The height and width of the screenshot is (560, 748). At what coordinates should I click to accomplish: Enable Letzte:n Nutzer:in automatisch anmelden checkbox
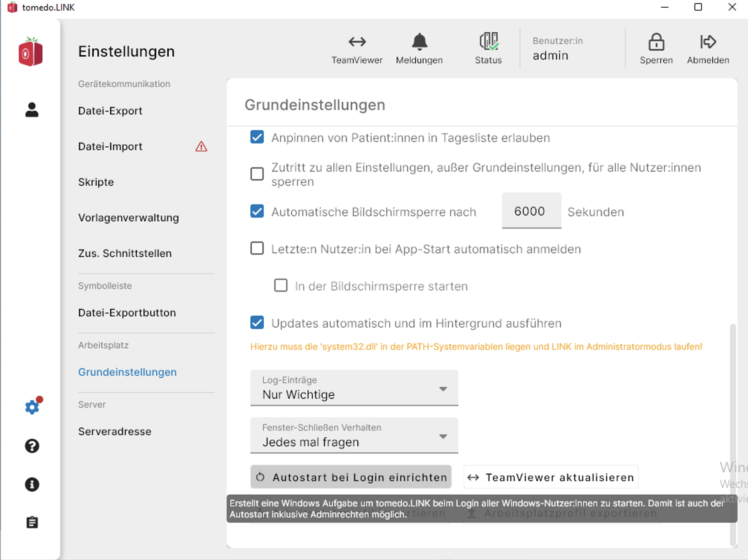[x=257, y=248]
